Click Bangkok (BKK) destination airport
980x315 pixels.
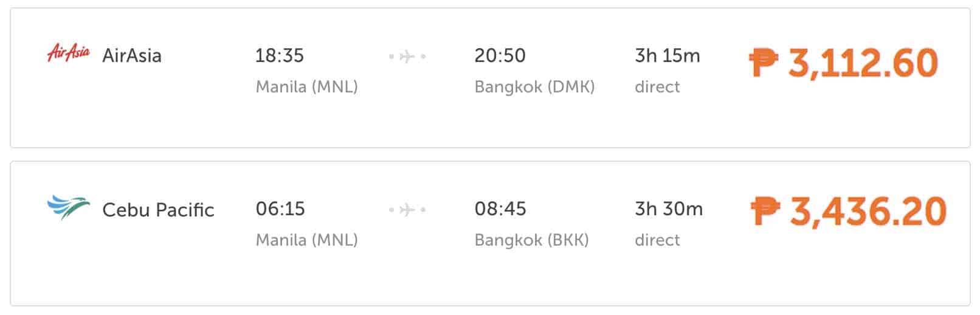(x=531, y=240)
